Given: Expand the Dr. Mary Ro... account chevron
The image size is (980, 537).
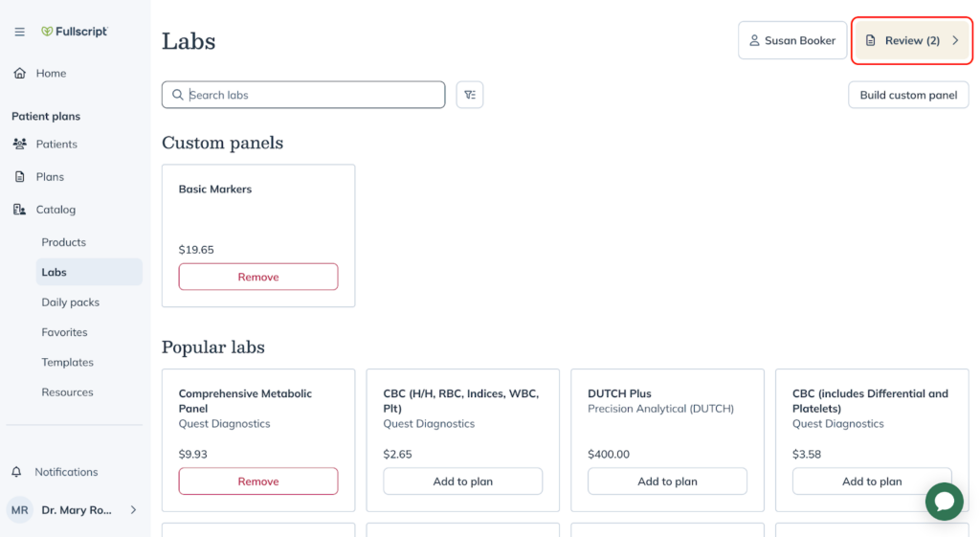Looking at the screenshot, I should point(133,510).
